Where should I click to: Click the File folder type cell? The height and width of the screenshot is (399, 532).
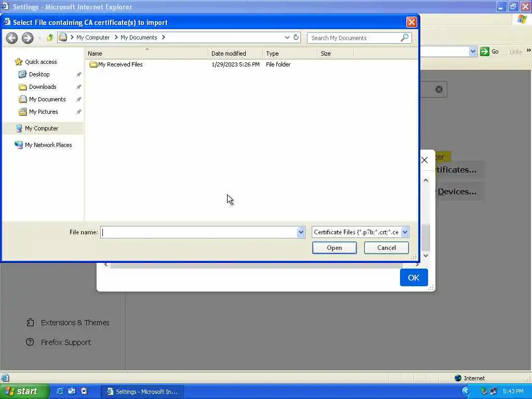(278, 64)
